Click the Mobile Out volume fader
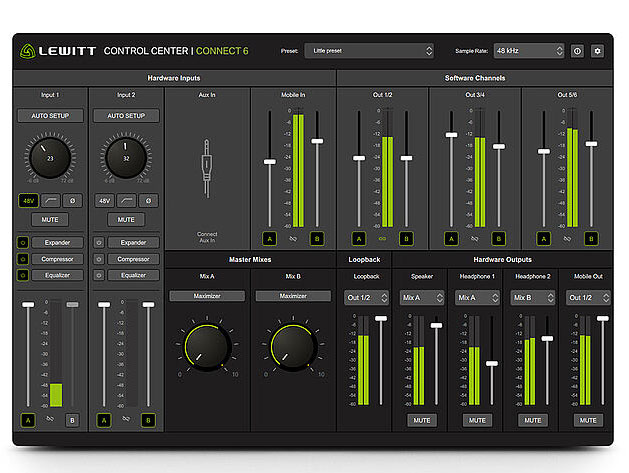Viewport: 629px width, 473px height. [x=602, y=319]
